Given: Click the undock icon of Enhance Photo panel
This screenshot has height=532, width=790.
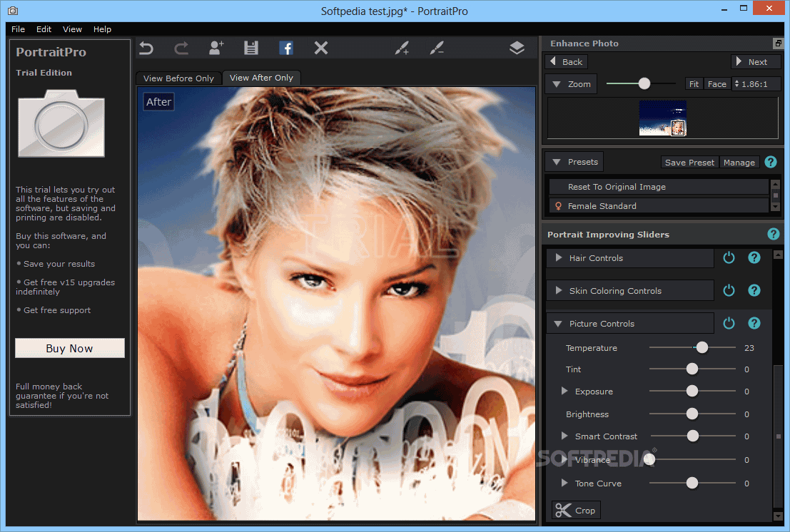Looking at the screenshot, I should coord(779,44).
